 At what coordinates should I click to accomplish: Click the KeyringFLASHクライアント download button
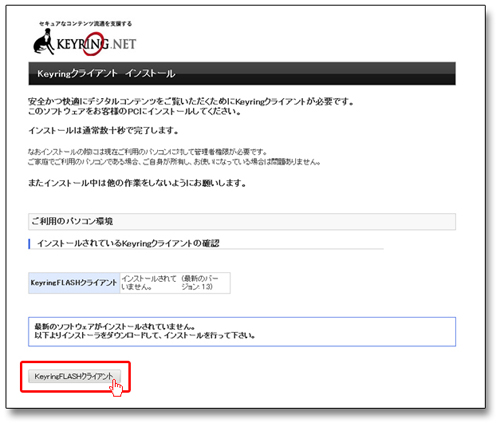click(74, 376)
